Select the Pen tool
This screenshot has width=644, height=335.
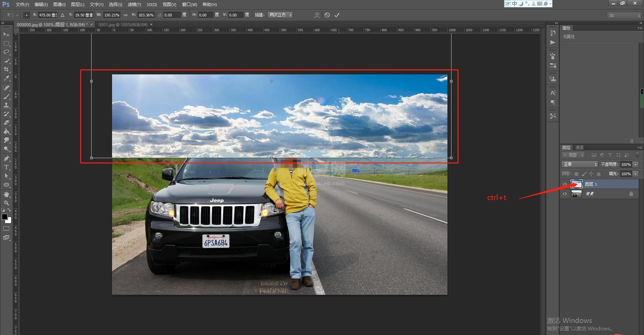[x=6, y=158]
